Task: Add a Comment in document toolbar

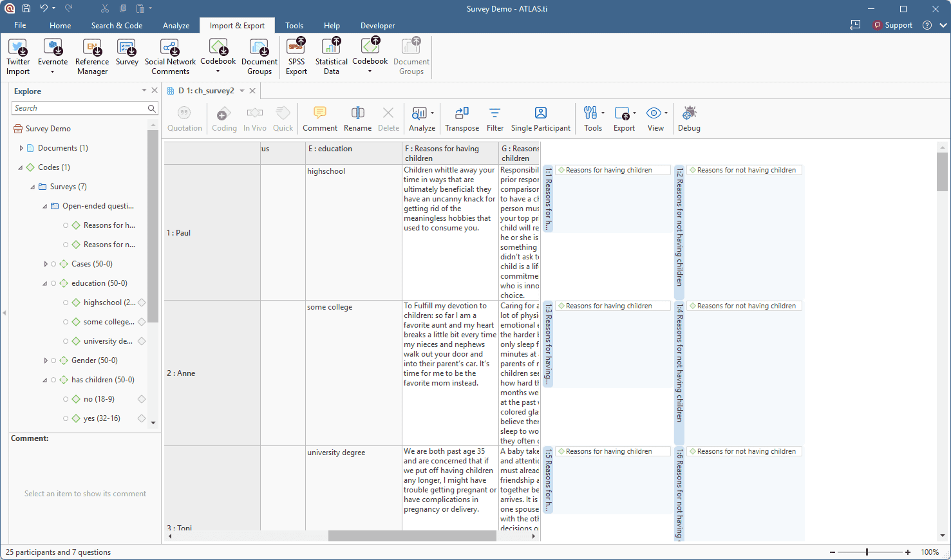Action: 320,119
